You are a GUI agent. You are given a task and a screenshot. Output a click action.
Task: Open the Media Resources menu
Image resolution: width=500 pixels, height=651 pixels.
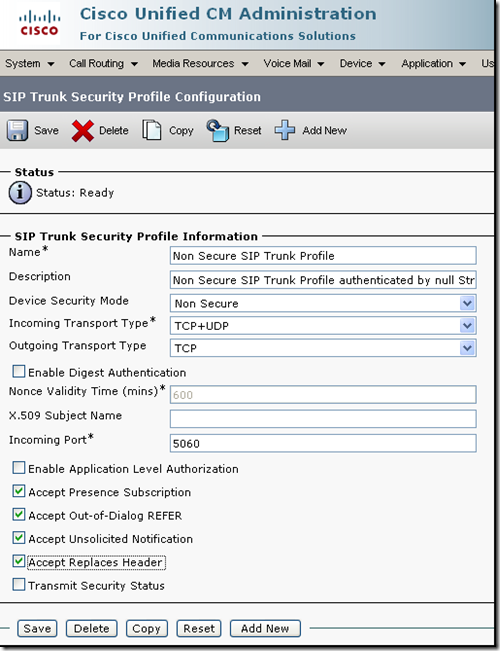click(x=200, y=64)
